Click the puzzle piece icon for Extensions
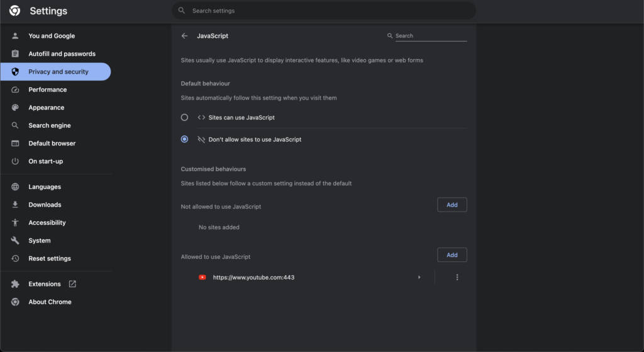 (15, 284)
